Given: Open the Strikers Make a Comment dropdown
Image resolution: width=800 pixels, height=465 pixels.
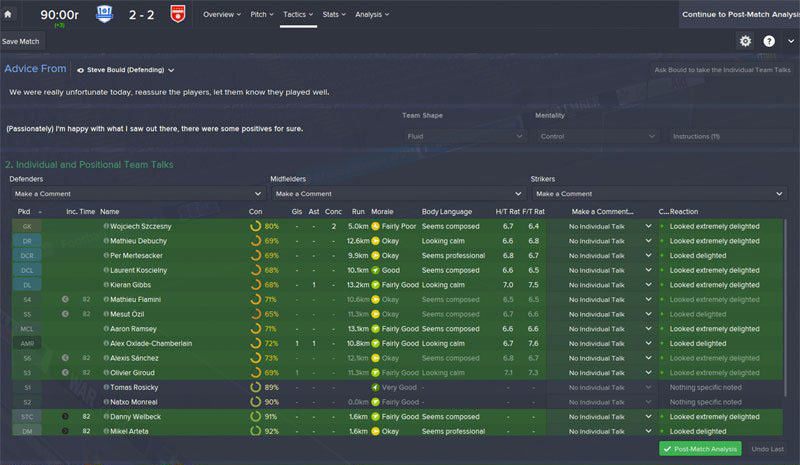Looking at the screenshot, I should point(659,194).
